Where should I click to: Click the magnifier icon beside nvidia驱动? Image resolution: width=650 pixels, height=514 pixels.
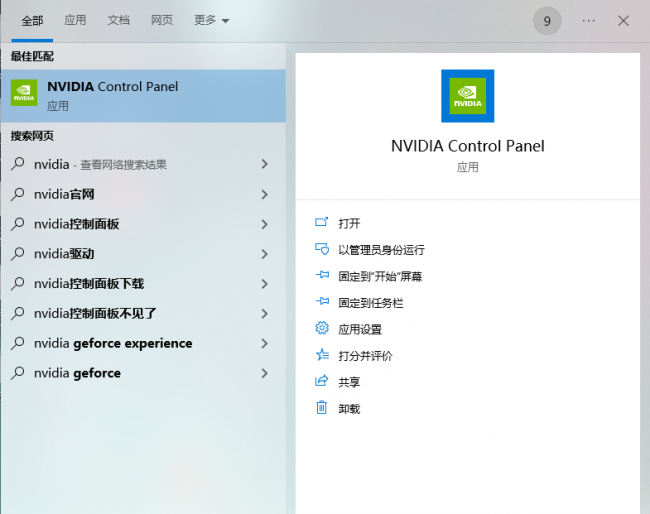click(18, 253)
